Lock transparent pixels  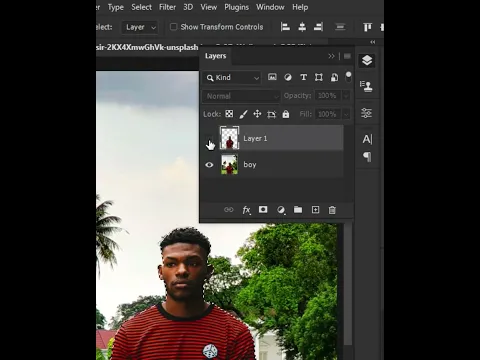coord(229,114)
